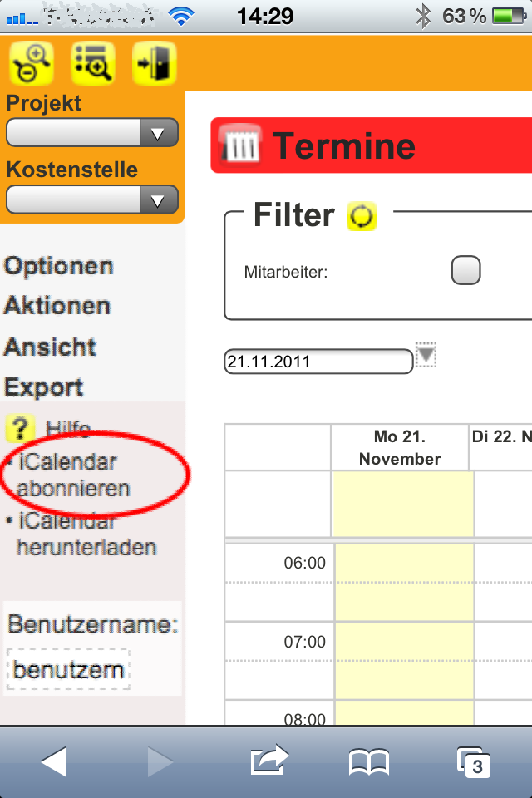Click the iCalendar herunterladen link
Screen dimensions: 532x798
(x=85, y=535)
